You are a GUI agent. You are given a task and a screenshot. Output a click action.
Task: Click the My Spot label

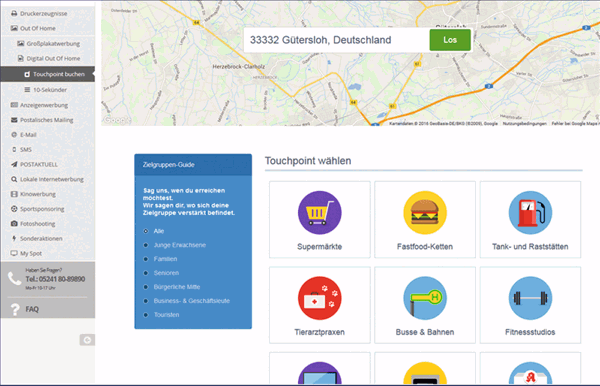[31, 253]
